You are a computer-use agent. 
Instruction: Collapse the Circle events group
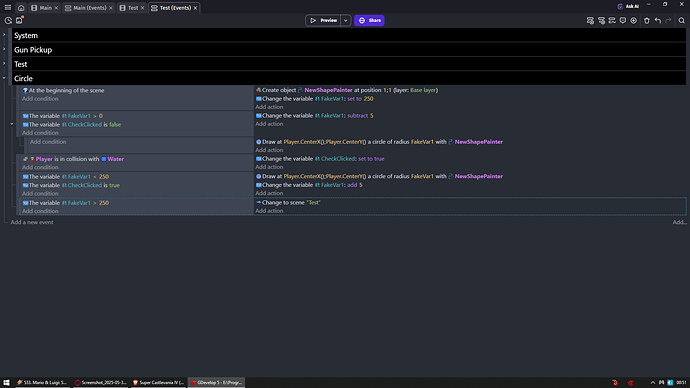4,78
